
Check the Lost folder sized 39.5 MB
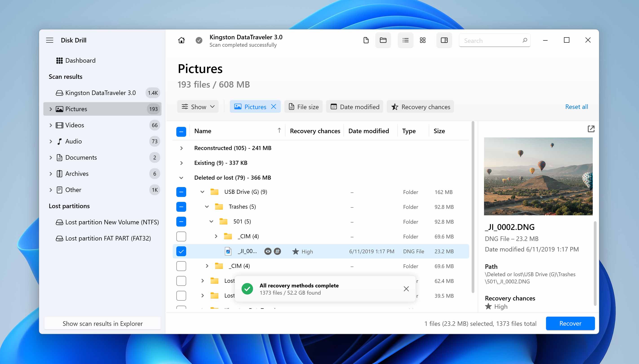point(181,296)
